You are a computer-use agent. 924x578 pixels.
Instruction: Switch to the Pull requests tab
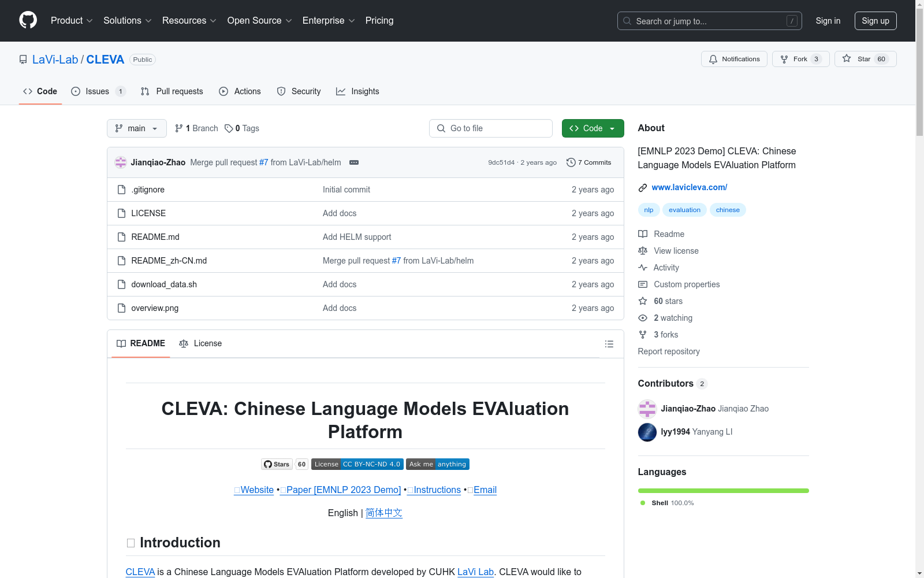(172, 91)
